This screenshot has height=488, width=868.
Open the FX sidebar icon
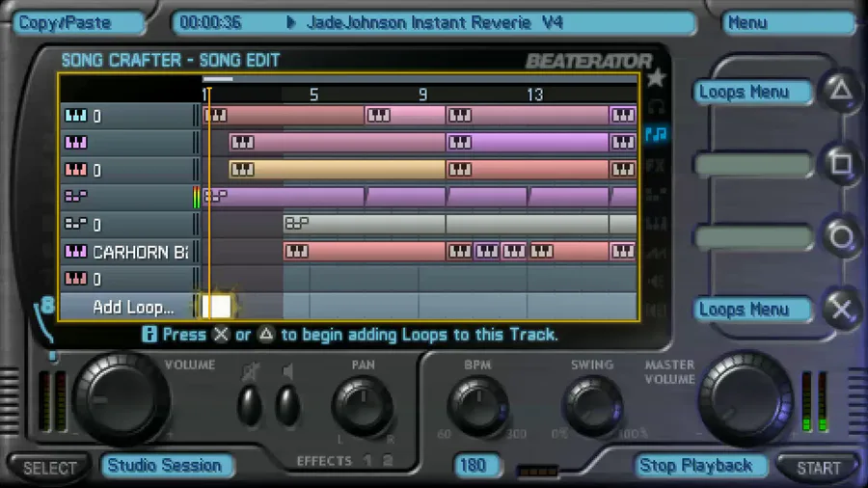[x=656, y=166]
